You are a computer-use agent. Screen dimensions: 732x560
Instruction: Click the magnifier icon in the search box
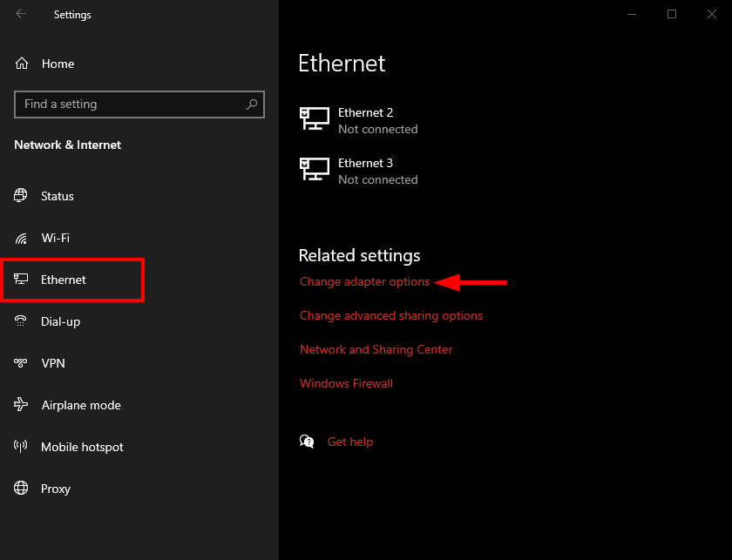[x=252, y=105]
